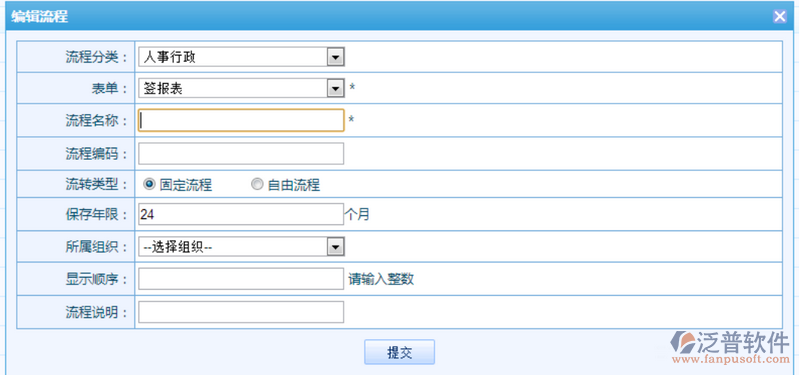Open the www.fanpusoft.com watermark link
This screenshot has width=800, height=375.
(x=731, y=360)
